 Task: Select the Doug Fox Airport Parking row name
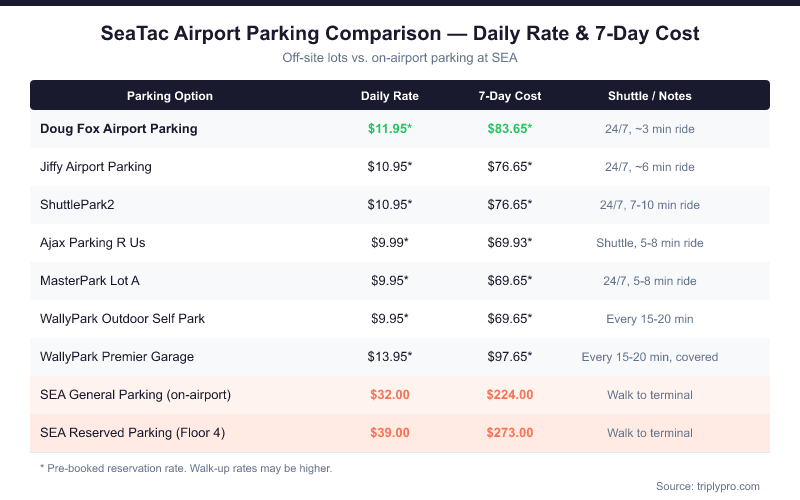pos(119,128)
